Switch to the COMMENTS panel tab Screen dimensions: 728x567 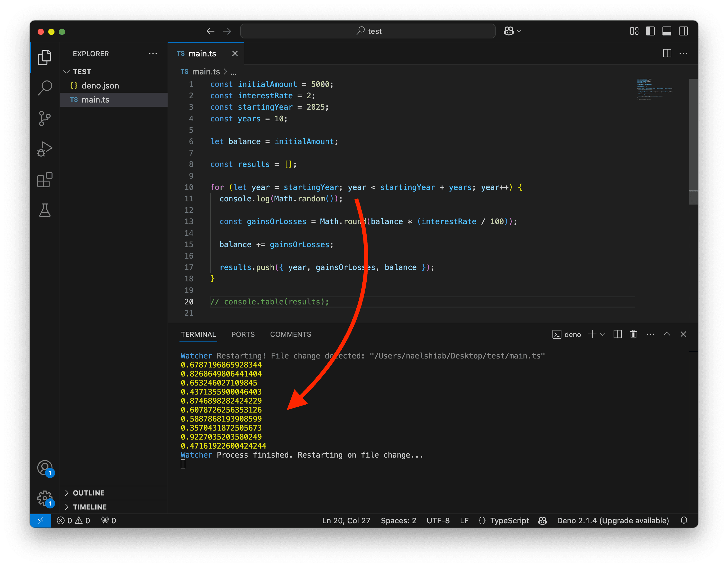click(x=291, y=334)
